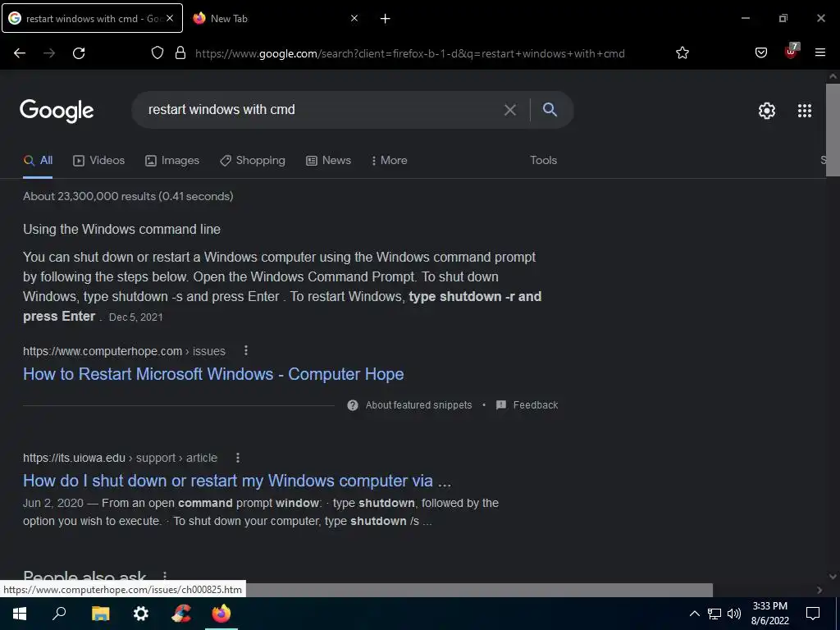This screenshot has width=840, height=630.
Task: Open options dots beside computerhope.com result
Action: click(x=246, y=350)
